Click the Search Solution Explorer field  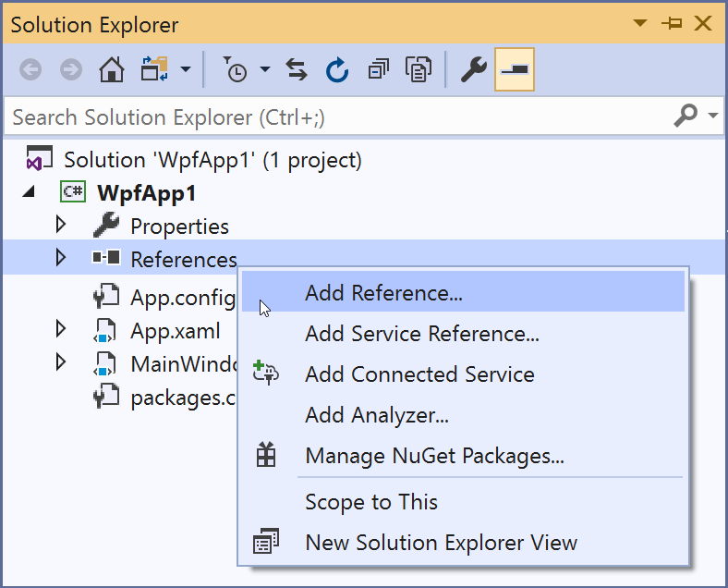333,117
